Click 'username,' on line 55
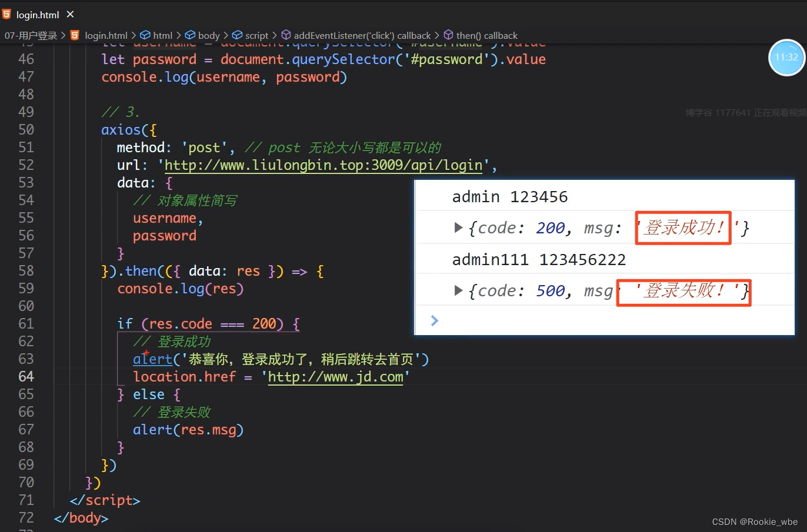 (168, 218)
